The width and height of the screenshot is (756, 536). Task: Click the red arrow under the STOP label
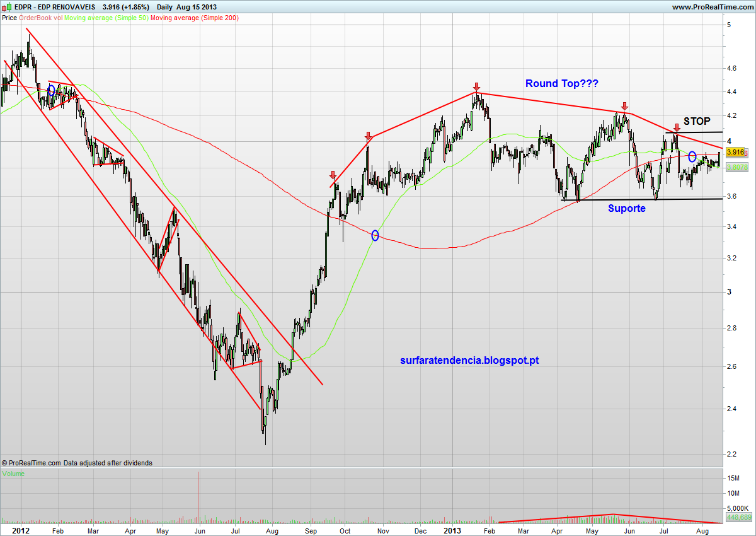676,128
